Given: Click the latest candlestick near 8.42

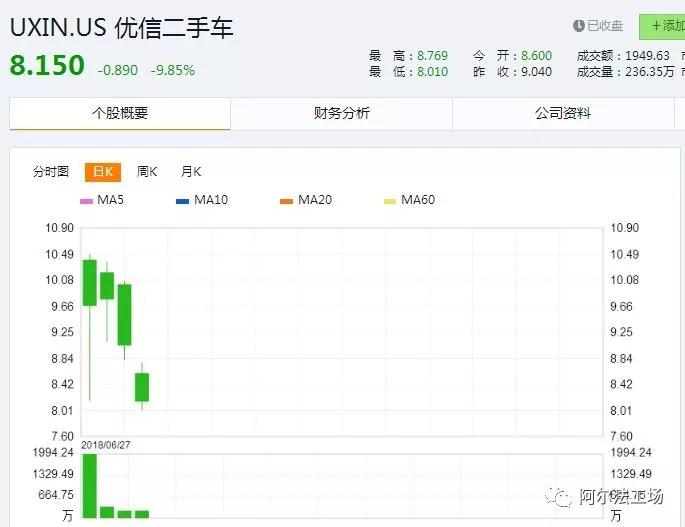Looking at the screenshot, I should (142, 387).
